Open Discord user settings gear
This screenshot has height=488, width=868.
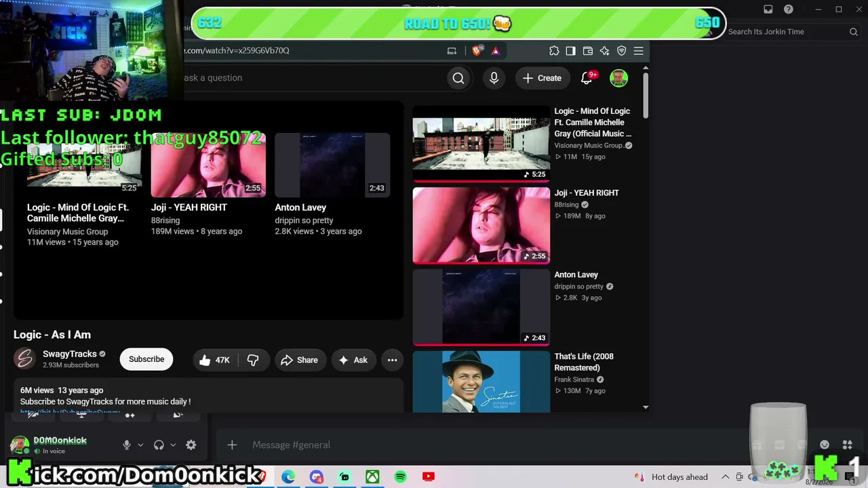point(191,445)
